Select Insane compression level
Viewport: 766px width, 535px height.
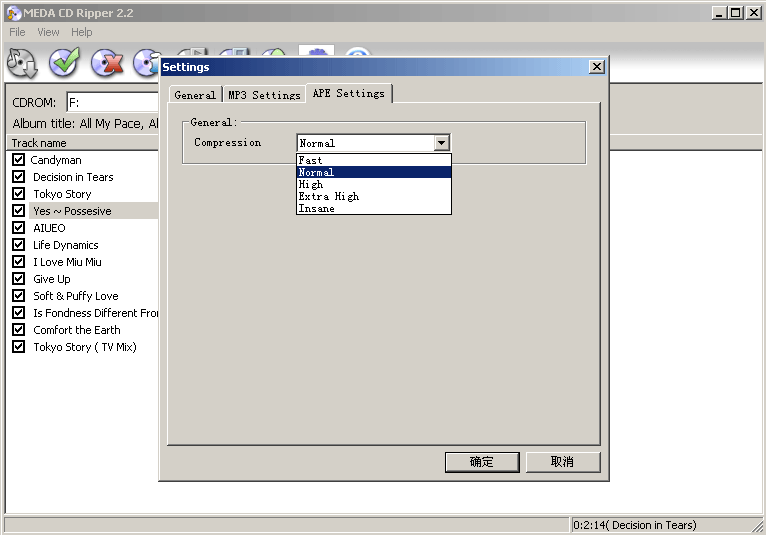[374, 208]
